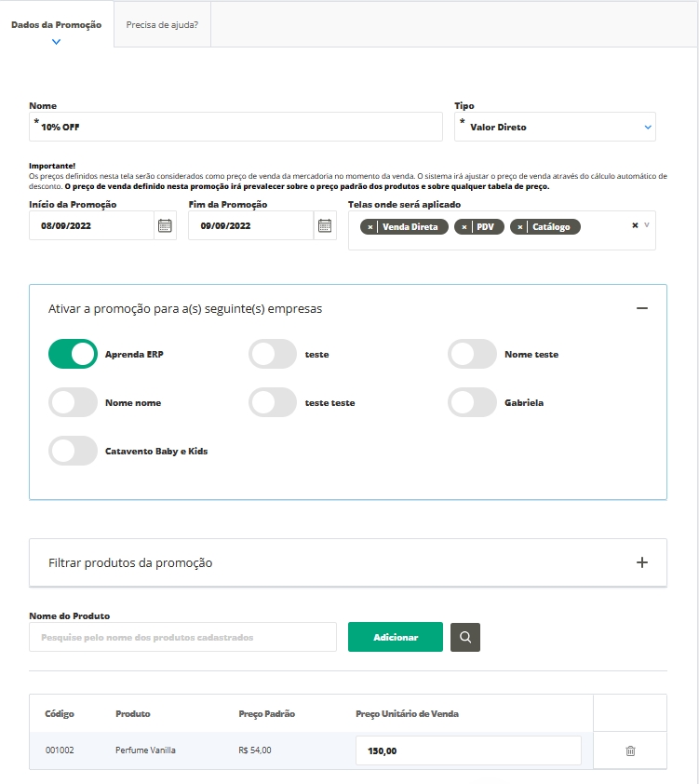Edit the Preço Unitário de Venda field

(x=468, y=750)
